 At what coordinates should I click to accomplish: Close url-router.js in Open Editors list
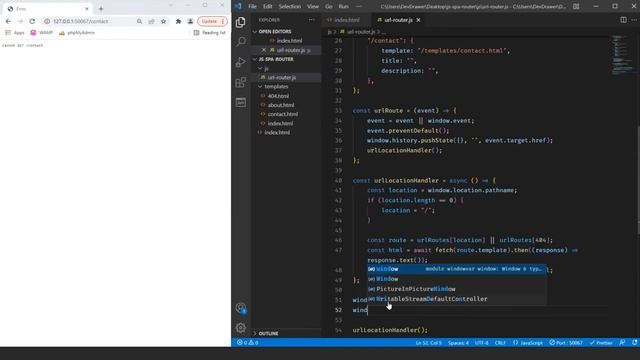click(x=264, y=50)
